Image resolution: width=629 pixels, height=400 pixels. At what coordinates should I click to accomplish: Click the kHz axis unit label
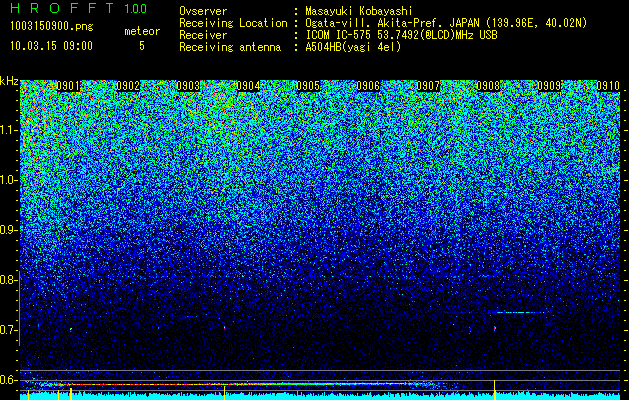click(9, 81)
